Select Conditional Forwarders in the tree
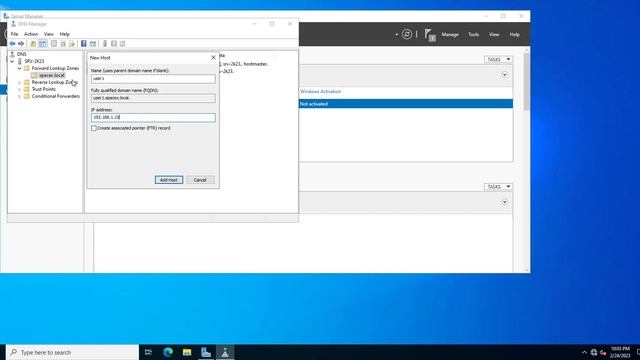Image resolution: width=640 pixels, height=360 pixels. 56,97
